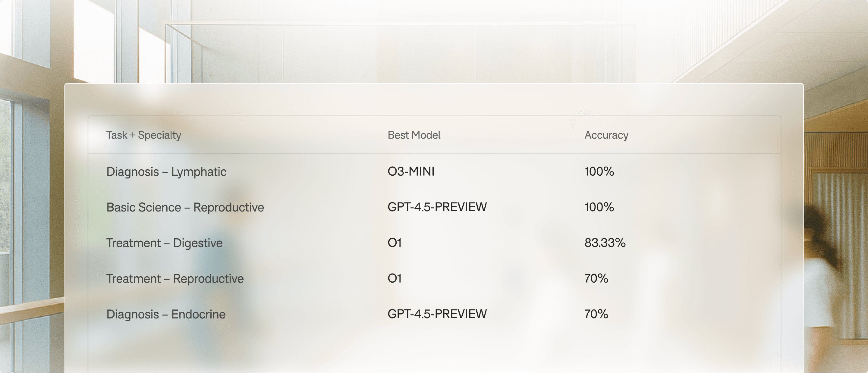Click the Accuracy column header

pyautogui.click(x=606, y=135)
